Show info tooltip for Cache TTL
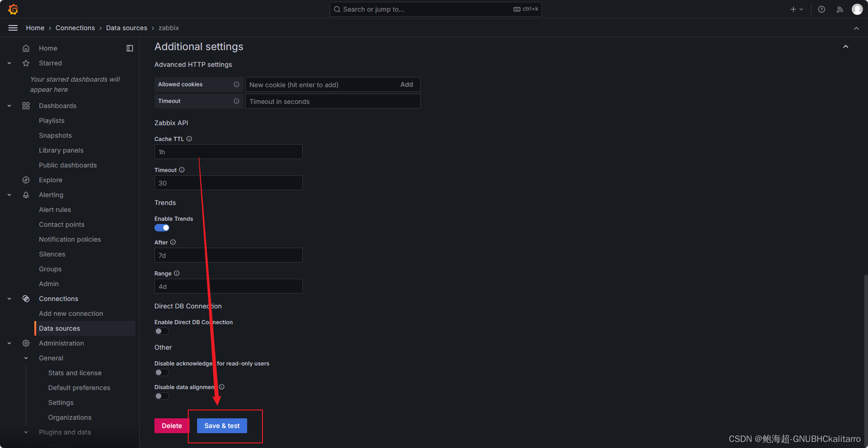This screenshot has width=868, height=448. pos(189,139)
